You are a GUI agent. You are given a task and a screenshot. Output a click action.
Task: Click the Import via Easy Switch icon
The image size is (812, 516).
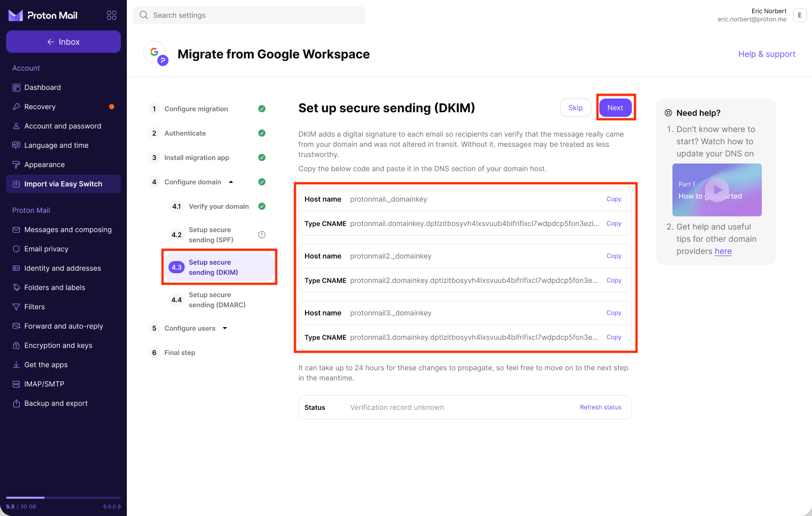point(16,184)
